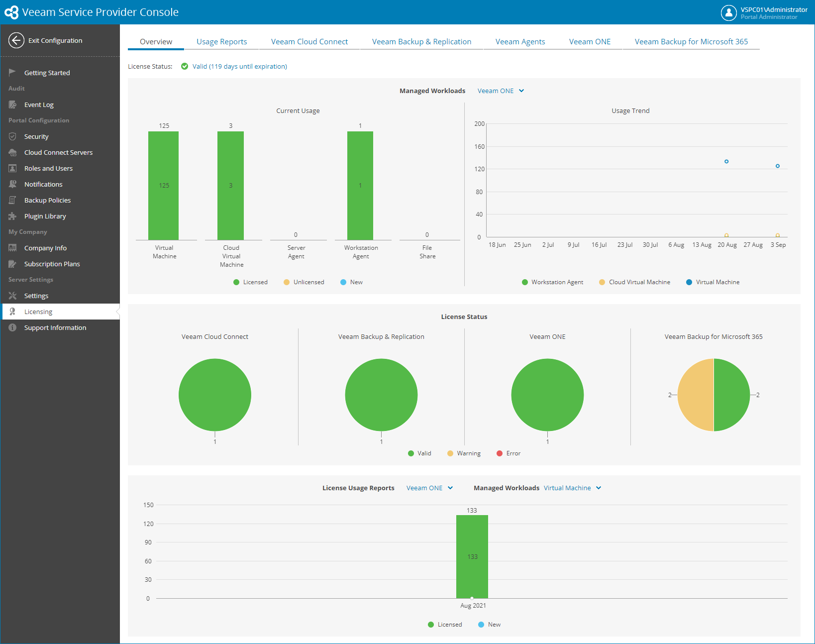The width and height of the screenshot is (815, 644).
Task: Click the Virtual Machine 125 green bar
Action: click(163, 186)
